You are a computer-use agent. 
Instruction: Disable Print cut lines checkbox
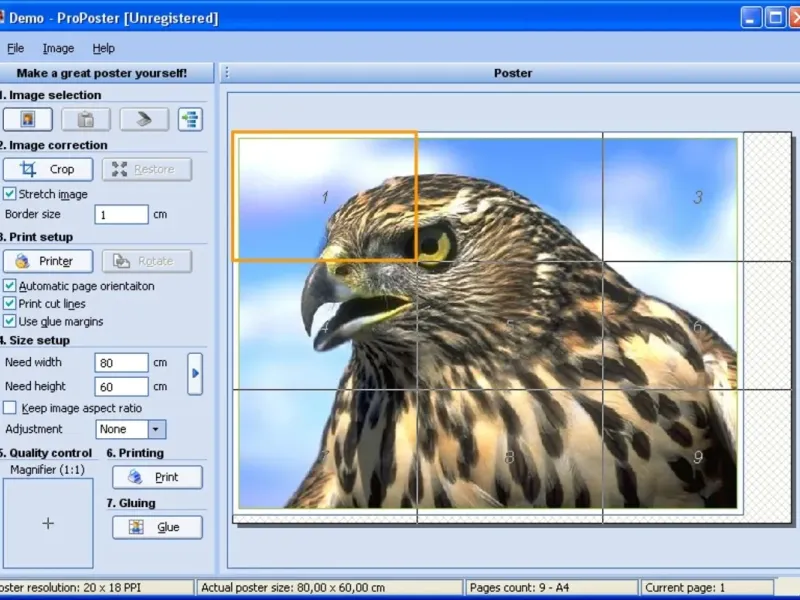pos(9,304)
